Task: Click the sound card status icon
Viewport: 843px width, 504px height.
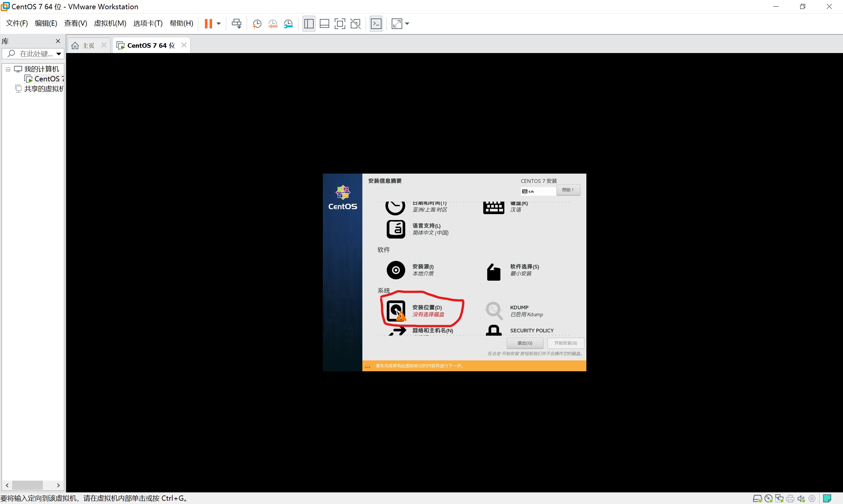Action: point(801,499)
